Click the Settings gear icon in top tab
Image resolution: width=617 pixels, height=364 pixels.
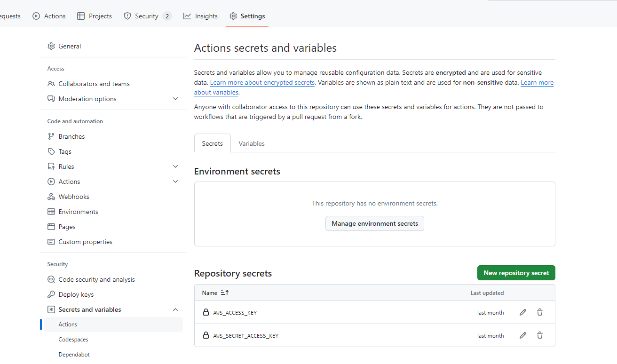233,16
